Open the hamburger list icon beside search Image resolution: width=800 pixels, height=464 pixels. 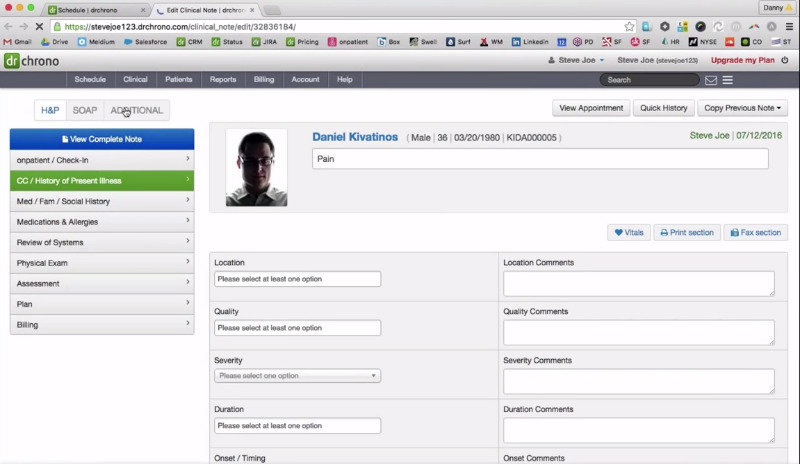(727, 80)
